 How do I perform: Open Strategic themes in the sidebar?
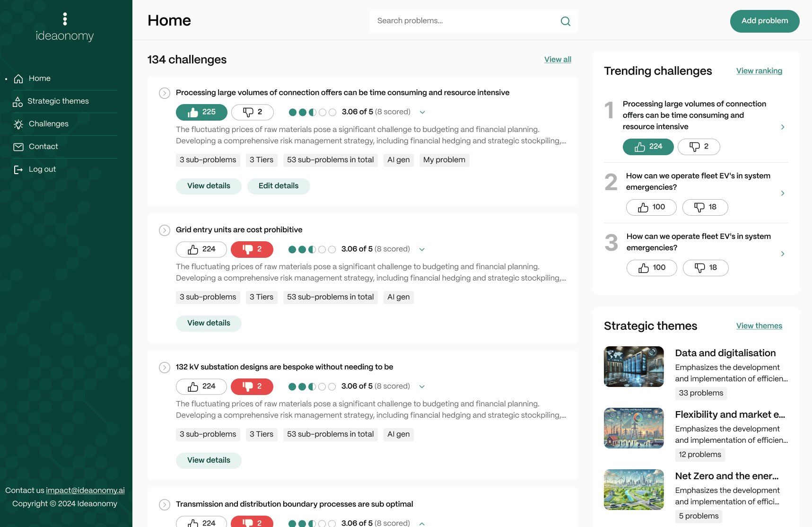(x=58, y=101)
